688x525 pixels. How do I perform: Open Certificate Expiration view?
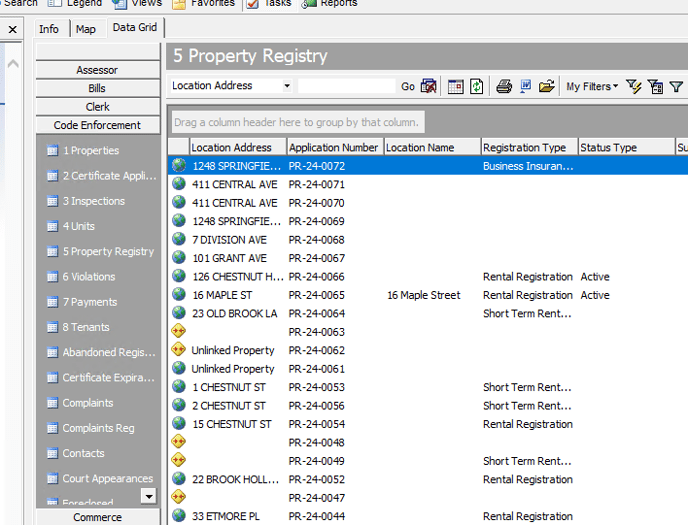tap(101, 378)
